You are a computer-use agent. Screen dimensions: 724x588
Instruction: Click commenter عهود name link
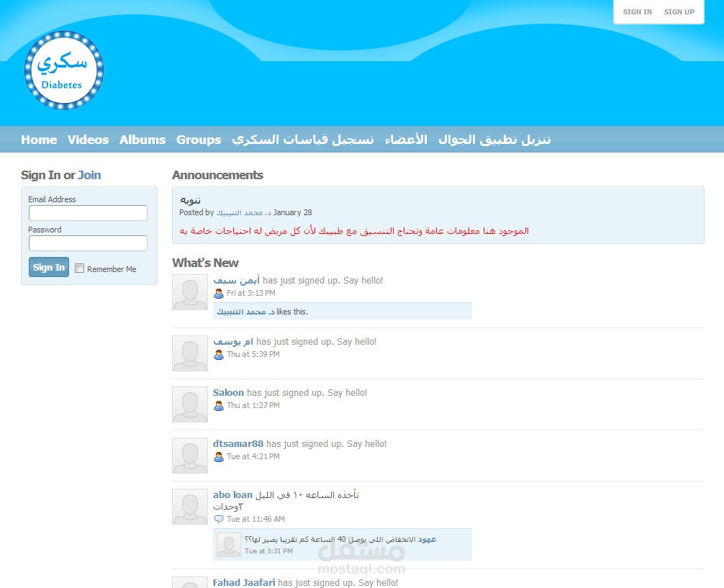pyautogui.click(x=427, y=540)
